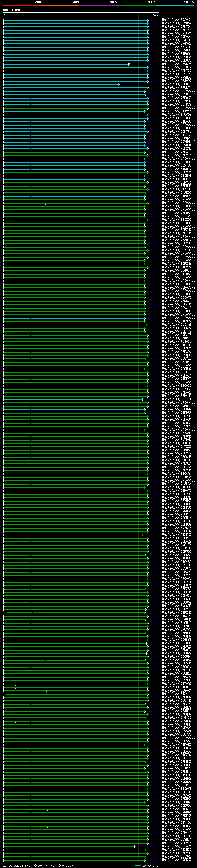The width and height of the screenshot is (197, 868).
Task: Select hit label UniRef100_B9MTD0
Action: click(x=177, y=26)
